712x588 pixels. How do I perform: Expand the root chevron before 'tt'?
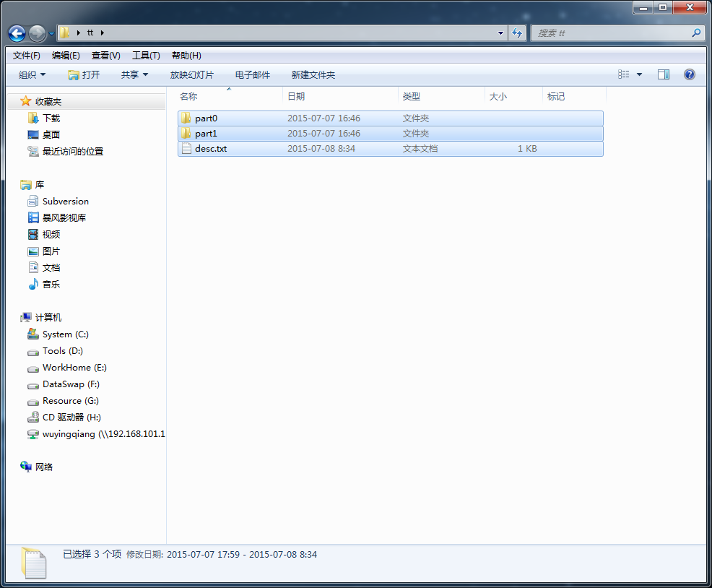click(x=79, y=33)
